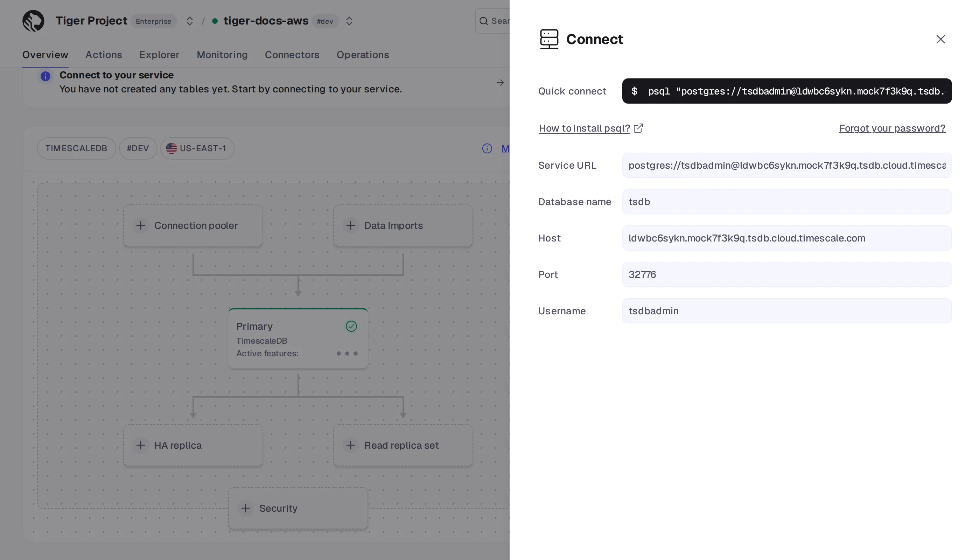Click the US flag icon in region chip
The width and height of the screenshot is (980, 560).
pos(171,148)
